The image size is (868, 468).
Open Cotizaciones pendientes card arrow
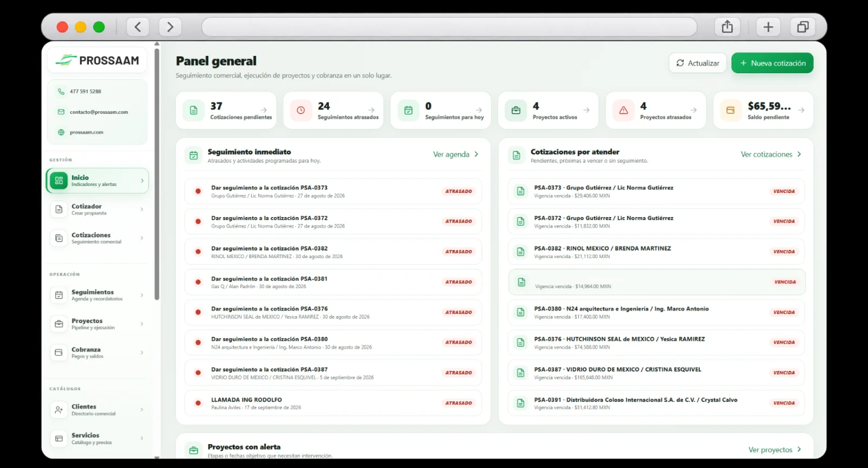pos(264,110)
